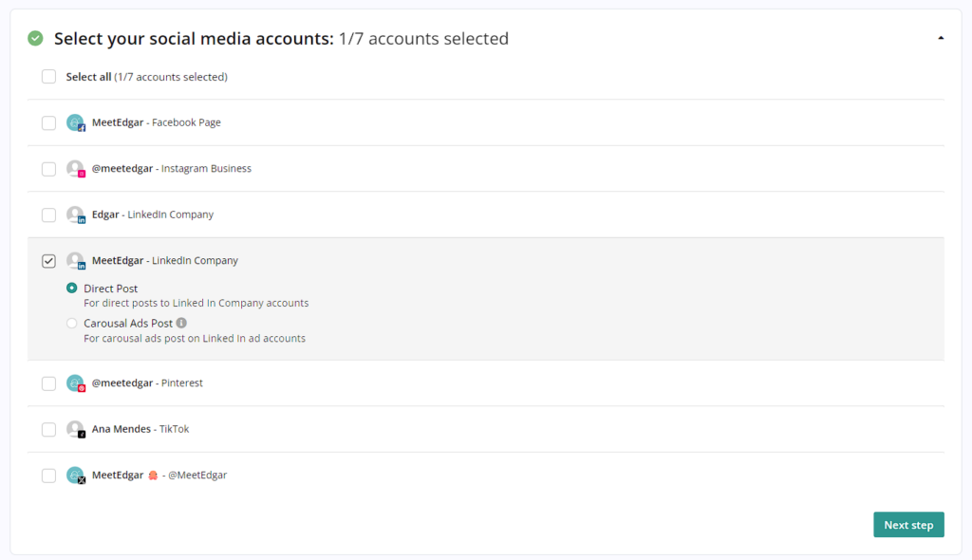Viewport: 972px width, 560px height.
Task: Check the MeetEdgar Facebook Page checkbox
Action: [x=49, y=122]
